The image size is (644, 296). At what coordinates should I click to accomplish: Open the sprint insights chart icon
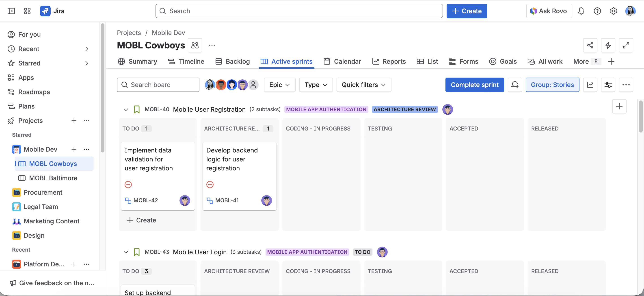point(590,85)
